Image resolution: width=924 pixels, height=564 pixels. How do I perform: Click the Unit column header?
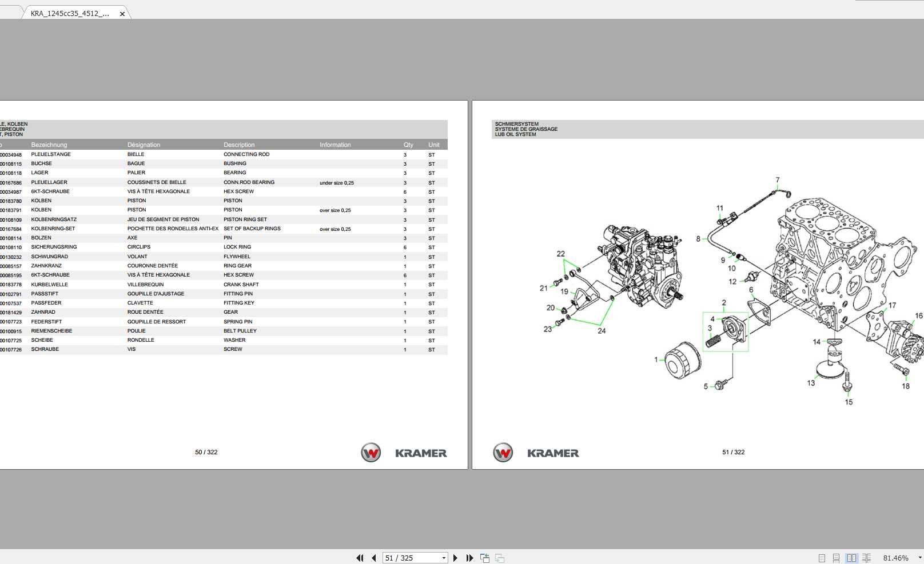click(x=434, y=145)
